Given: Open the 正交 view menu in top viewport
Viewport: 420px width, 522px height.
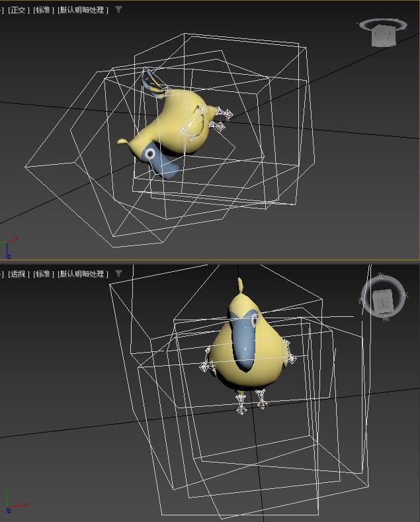Looking at the screenshot, I should click(x=19, y=10).
